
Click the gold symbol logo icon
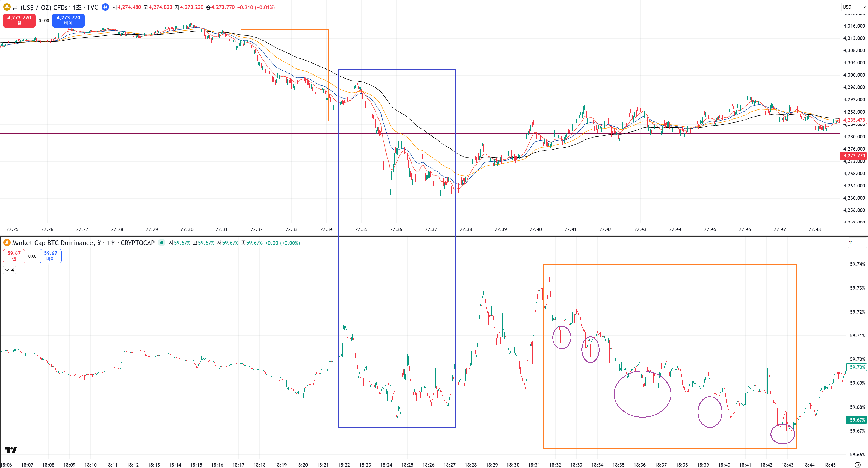tap(7, 7)
